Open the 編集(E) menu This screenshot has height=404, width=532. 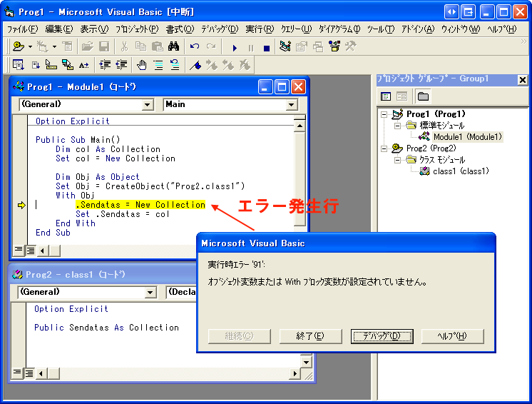(59, 29)
